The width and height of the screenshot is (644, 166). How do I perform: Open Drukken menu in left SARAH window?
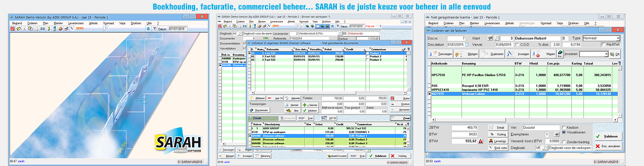pos(136,23)
